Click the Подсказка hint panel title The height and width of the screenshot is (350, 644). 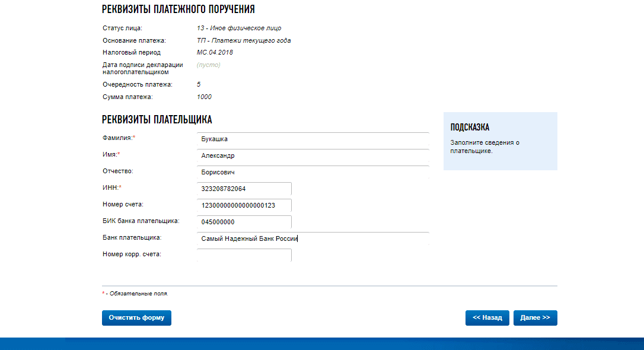pyautogui.click(x=470, y=128)
